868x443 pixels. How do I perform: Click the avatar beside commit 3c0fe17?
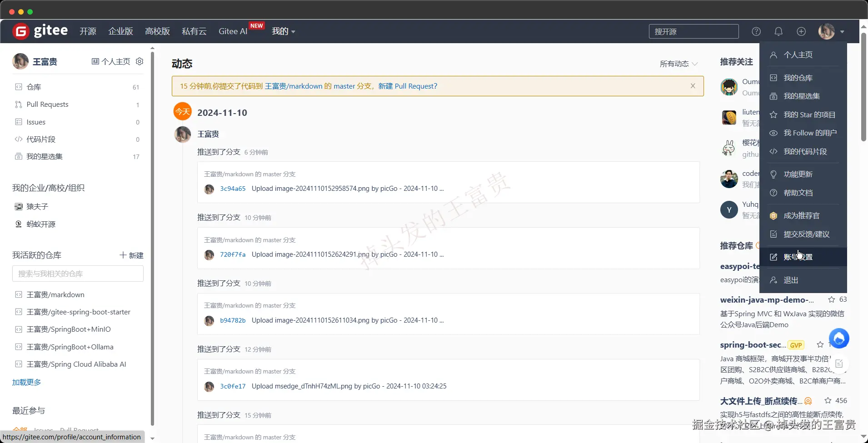point(209,387)
